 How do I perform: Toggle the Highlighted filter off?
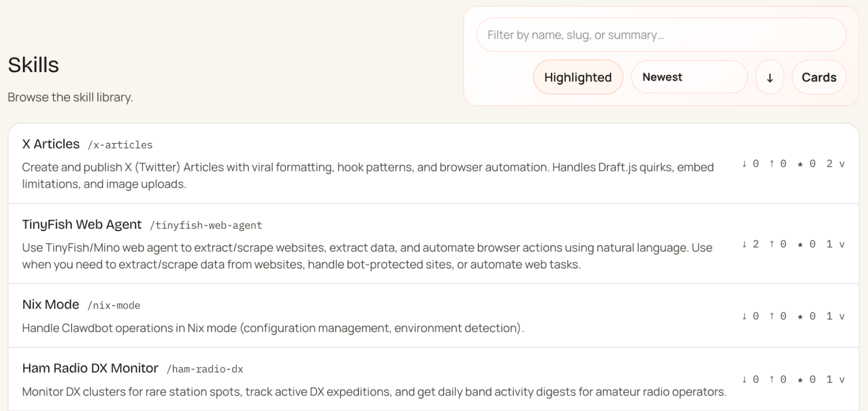coord(578,77)
